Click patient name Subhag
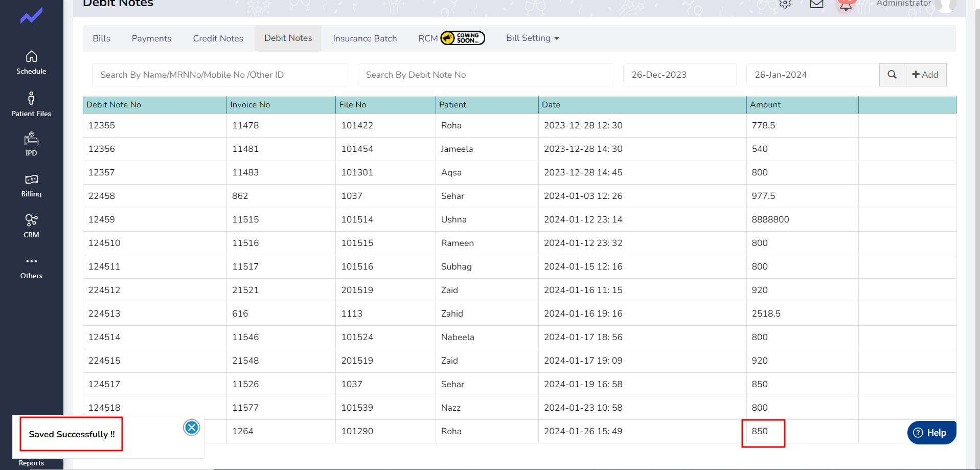Screen dimensions: 980x470 pos(457,266)
